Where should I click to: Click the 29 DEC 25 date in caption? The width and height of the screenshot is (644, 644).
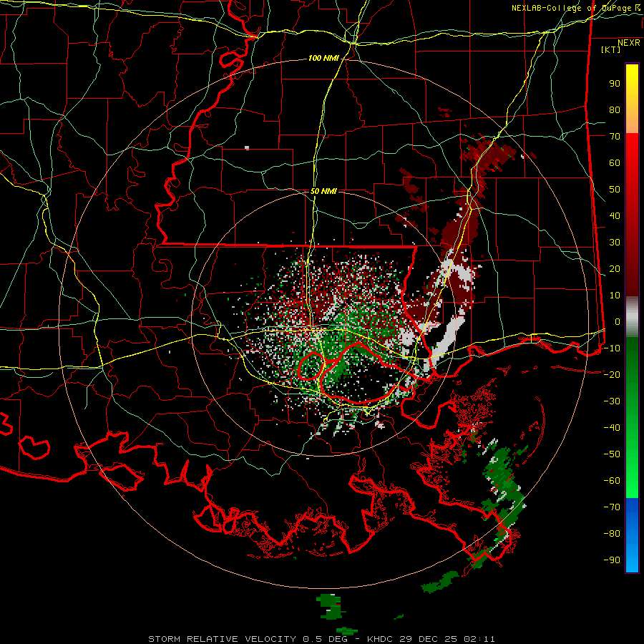coord(429,639)
